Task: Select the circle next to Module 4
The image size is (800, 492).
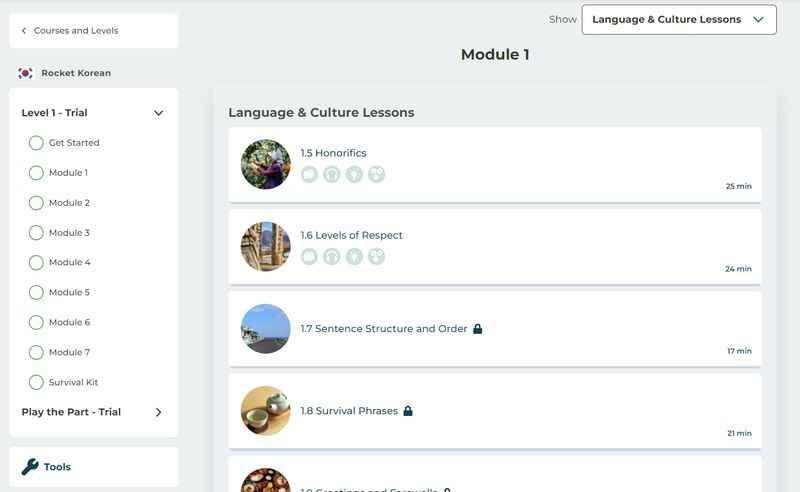Action: click(36, 262)
